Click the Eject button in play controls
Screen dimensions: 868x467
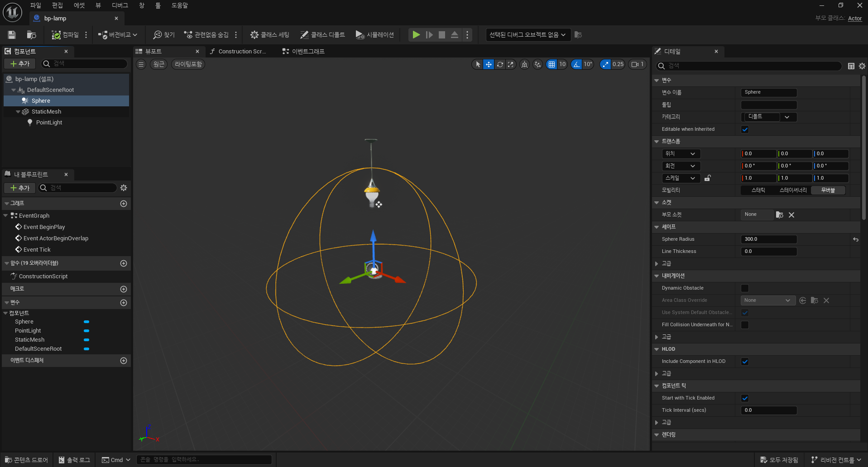click(455, 35)
